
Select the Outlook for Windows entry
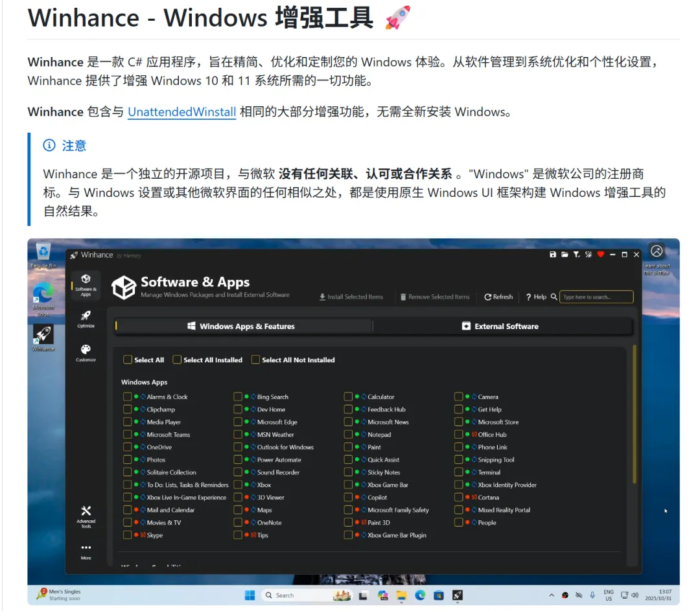click(x=285, y=447)
